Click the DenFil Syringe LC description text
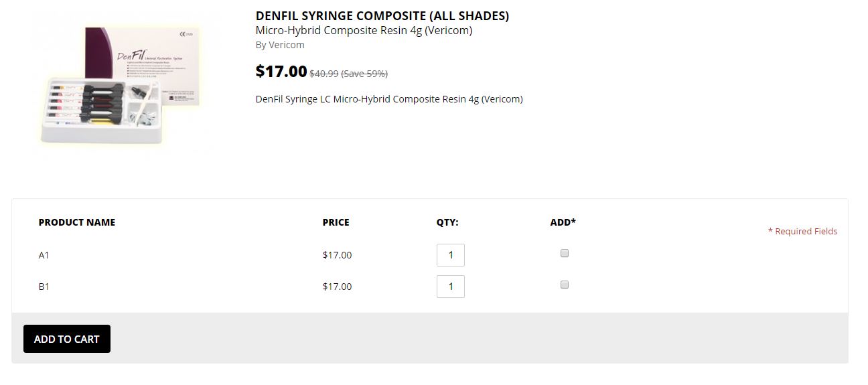 (389, 99)
